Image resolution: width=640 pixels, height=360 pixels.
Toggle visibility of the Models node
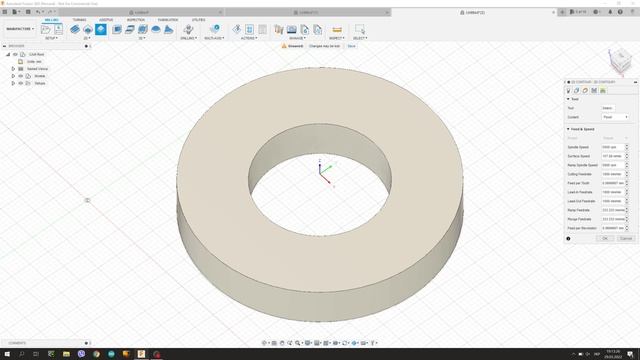pyautogui.click(x=20, y=76)
